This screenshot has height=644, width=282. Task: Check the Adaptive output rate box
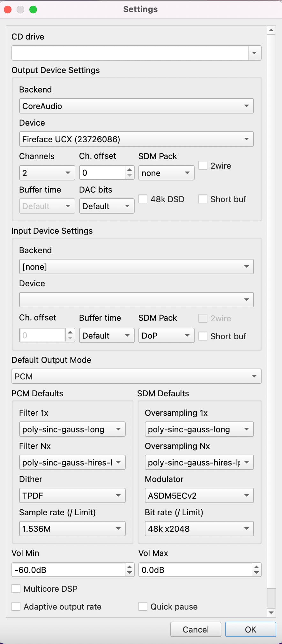[x=16, y=606]
